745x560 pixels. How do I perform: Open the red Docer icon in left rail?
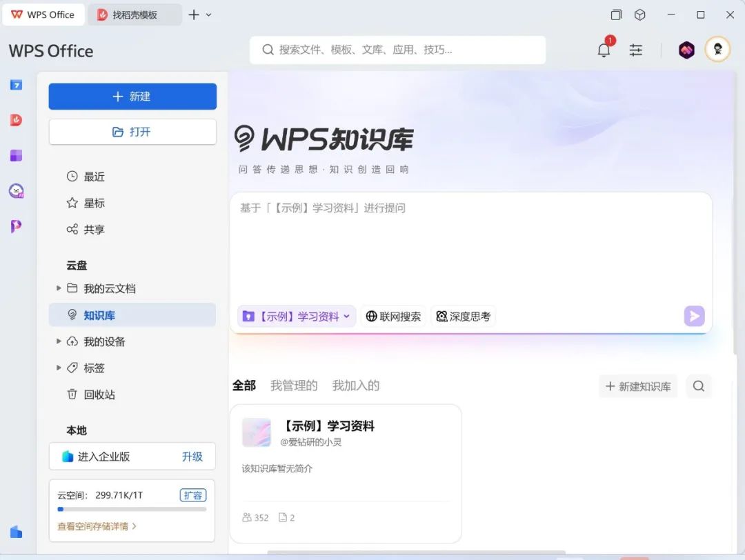[x=16, y=120]
